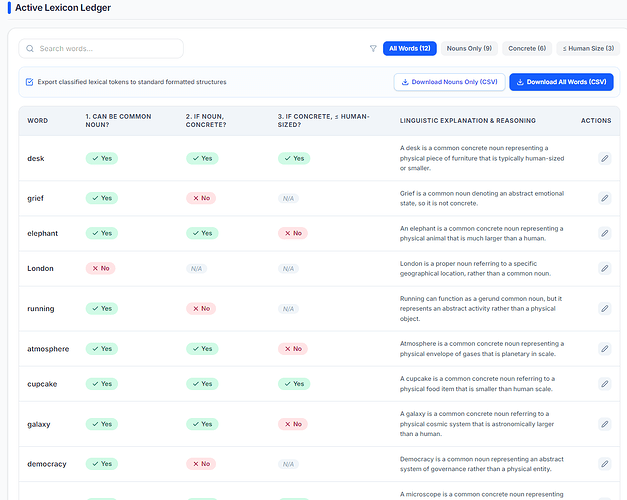The image size is (627, 500).
Task: Click the Linguistic Explanation & Reasoning header
Action: [467, 121]
